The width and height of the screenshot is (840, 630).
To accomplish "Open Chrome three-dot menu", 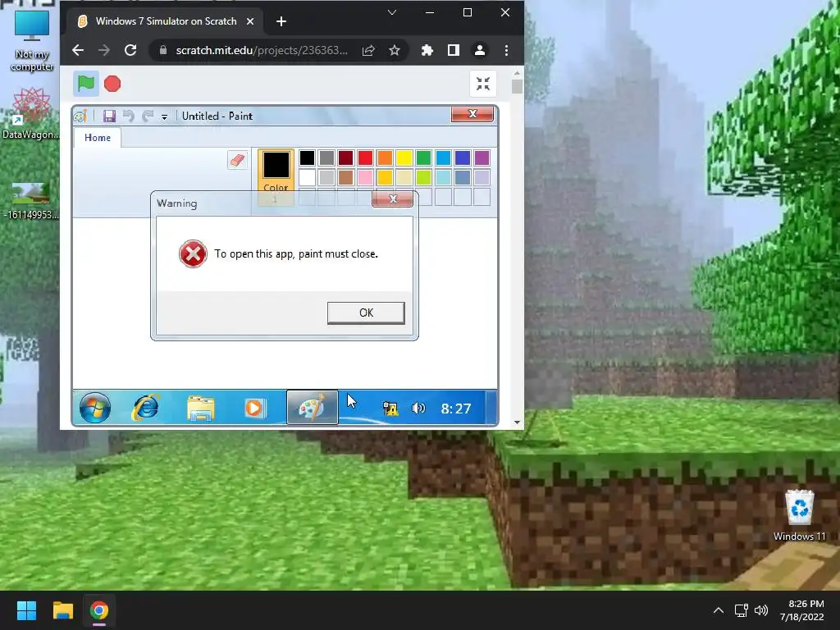I will pyautogui.click(x=506, y=50).
